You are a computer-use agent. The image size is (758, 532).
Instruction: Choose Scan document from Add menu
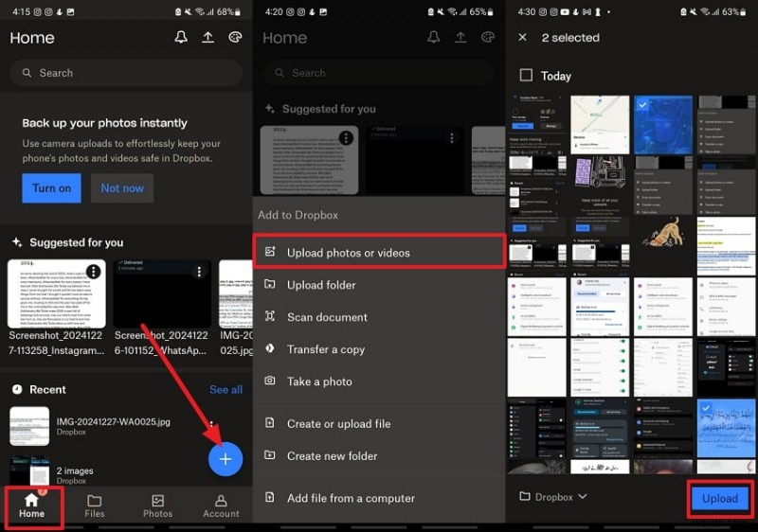click(x=379, y=317)
